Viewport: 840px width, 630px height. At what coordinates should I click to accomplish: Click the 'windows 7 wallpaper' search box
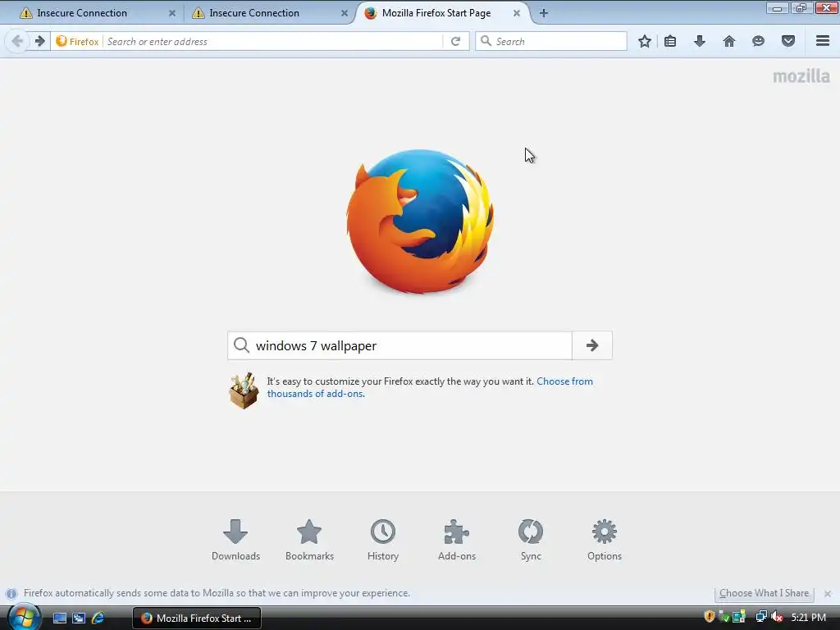tap(399, 345)
